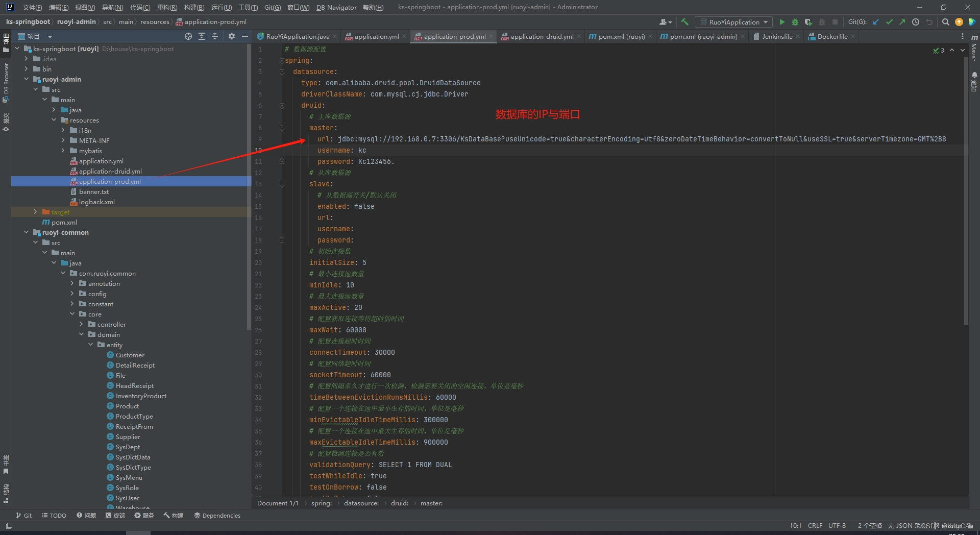
Task: Click the UTF-8 encoding indicator
Action: 837,525
